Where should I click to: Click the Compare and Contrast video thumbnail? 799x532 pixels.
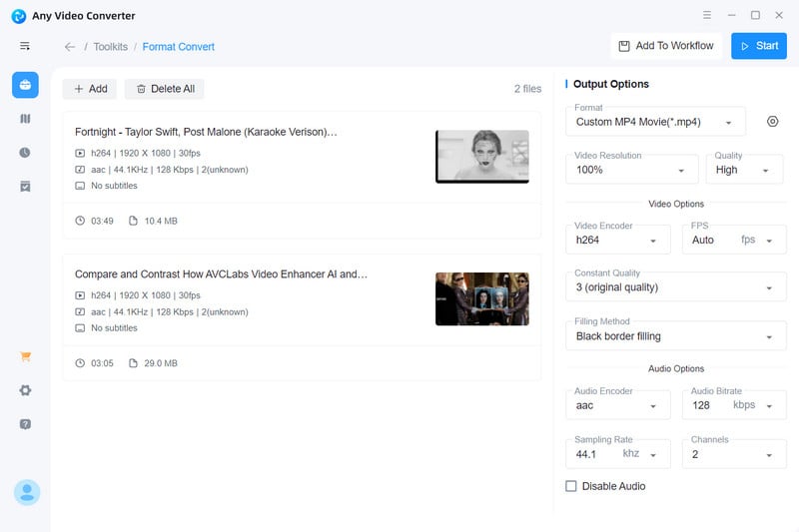(482, 298)
